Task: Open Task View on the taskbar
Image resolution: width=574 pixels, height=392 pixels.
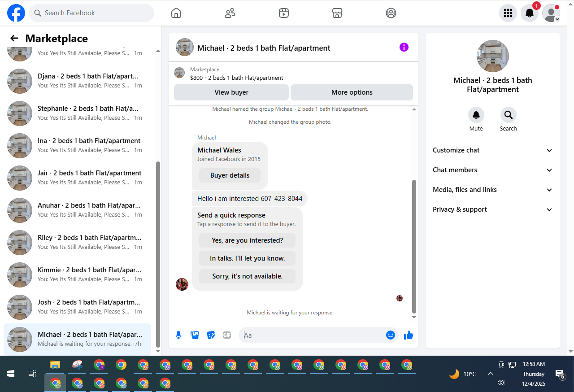Action: click(x=32, y=374)
